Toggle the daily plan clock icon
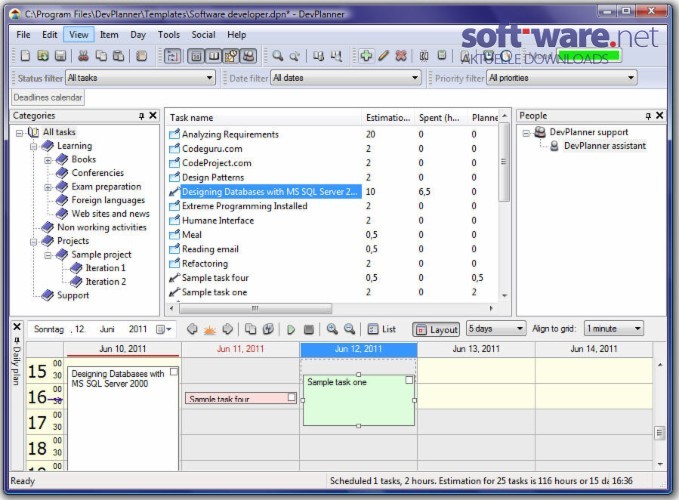This screenshot has height=500, width=679. (x=231, y=56)
